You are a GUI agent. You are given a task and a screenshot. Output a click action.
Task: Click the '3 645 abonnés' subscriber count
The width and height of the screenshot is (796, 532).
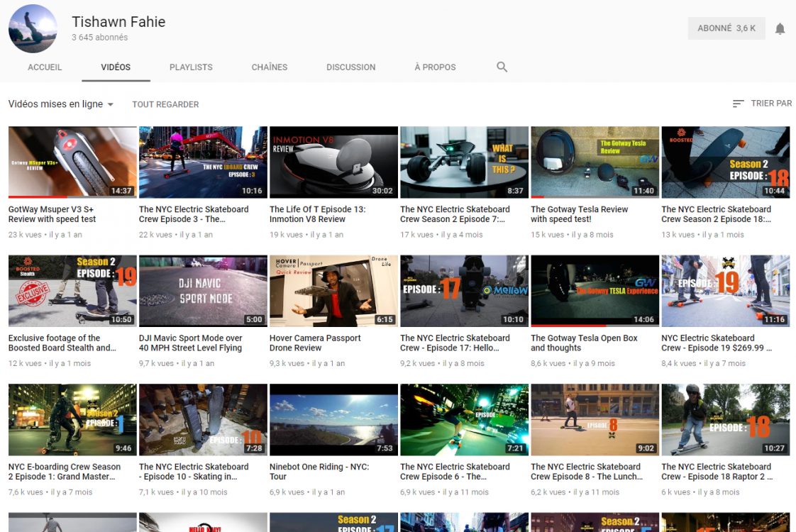99,38
